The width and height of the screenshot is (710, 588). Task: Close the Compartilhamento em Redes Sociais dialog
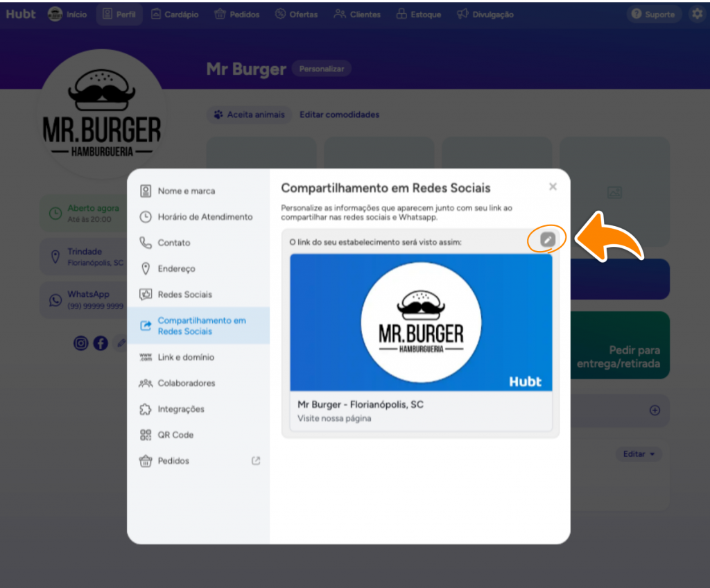553,187
